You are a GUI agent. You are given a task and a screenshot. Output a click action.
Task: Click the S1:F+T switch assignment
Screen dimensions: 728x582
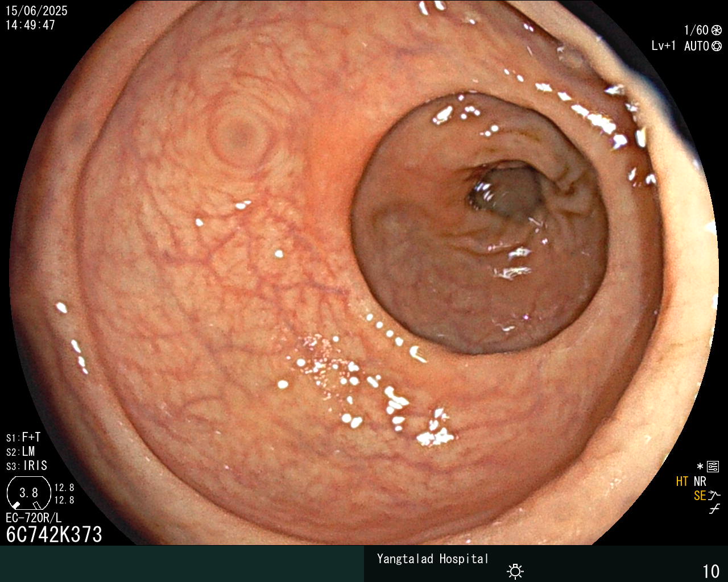tap(23, 437)
